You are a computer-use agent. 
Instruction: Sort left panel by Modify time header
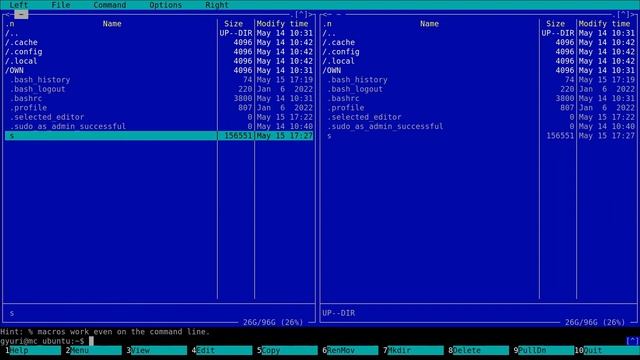[x=282, y=24]
